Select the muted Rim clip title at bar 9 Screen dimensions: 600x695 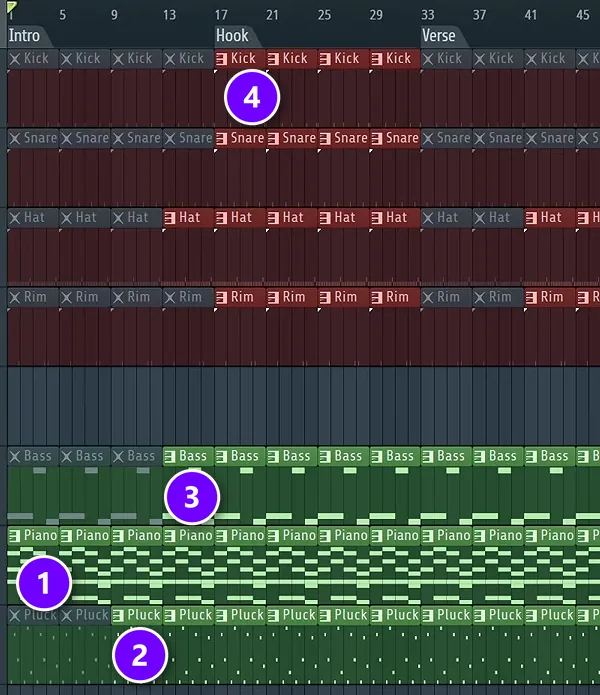[x=139, y=297]
